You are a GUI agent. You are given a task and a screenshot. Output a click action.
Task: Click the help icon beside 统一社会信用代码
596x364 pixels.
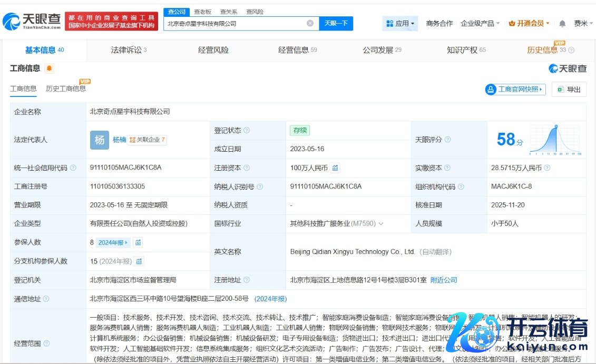[x=73, y=168]
